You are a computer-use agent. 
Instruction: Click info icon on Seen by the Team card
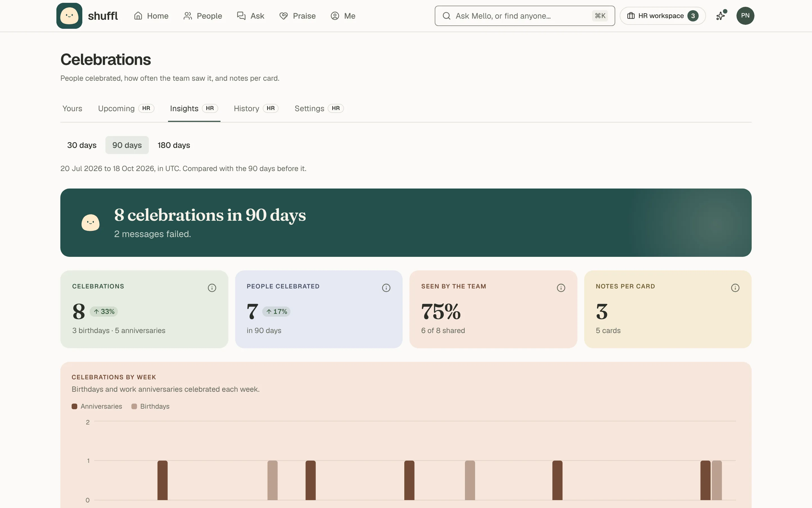tap(561, 288)
